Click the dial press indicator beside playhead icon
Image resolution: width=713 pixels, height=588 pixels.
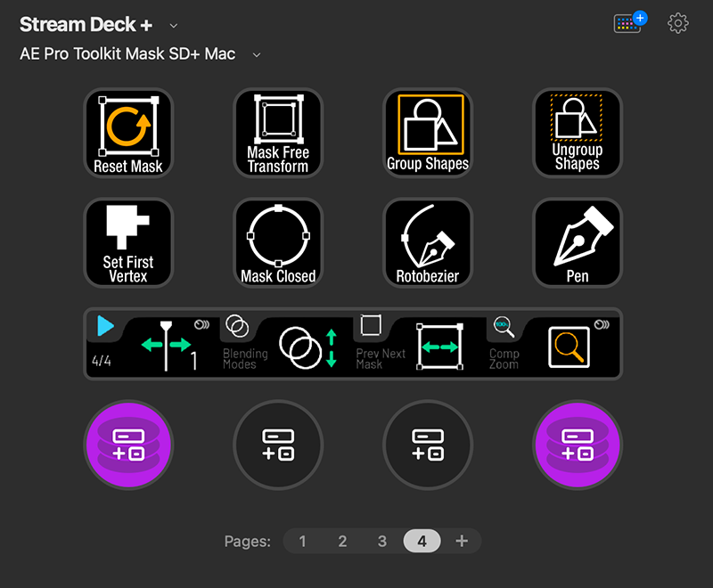202,324
